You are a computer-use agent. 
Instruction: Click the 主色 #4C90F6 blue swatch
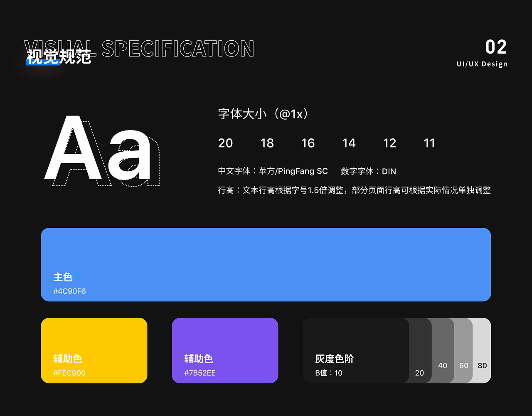pyautogui.click(x=266, y=264)
